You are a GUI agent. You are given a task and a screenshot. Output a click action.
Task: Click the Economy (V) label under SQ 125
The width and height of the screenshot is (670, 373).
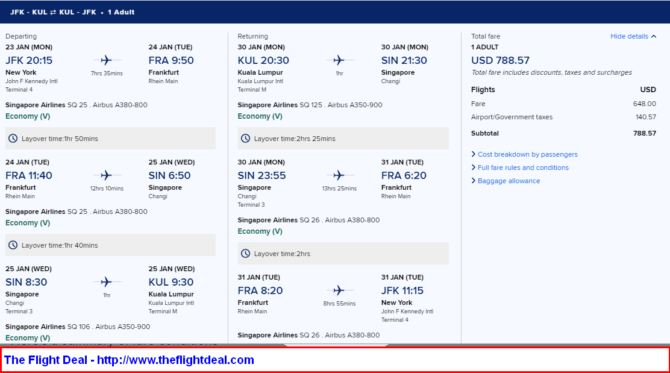pyautogui.click(x=260, y=116)
